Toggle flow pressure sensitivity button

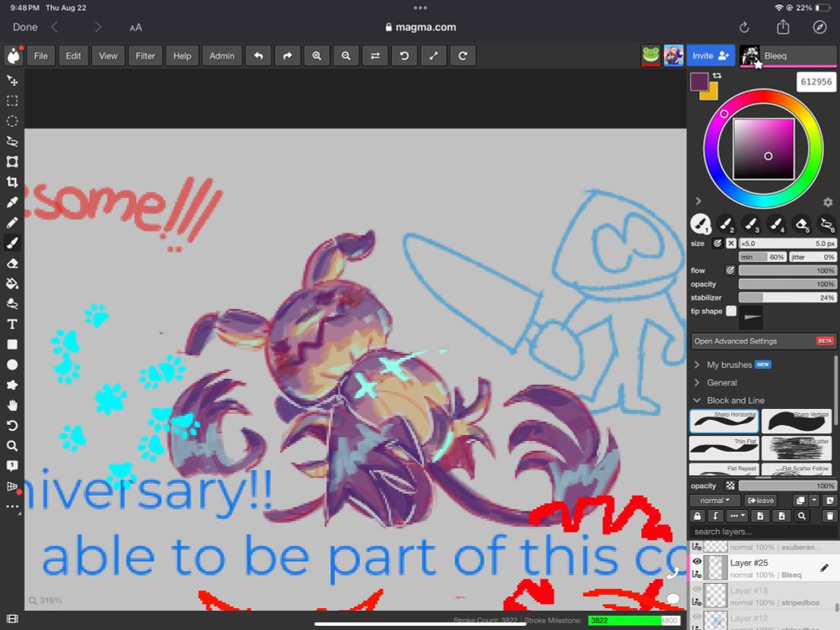pos(730,270)
